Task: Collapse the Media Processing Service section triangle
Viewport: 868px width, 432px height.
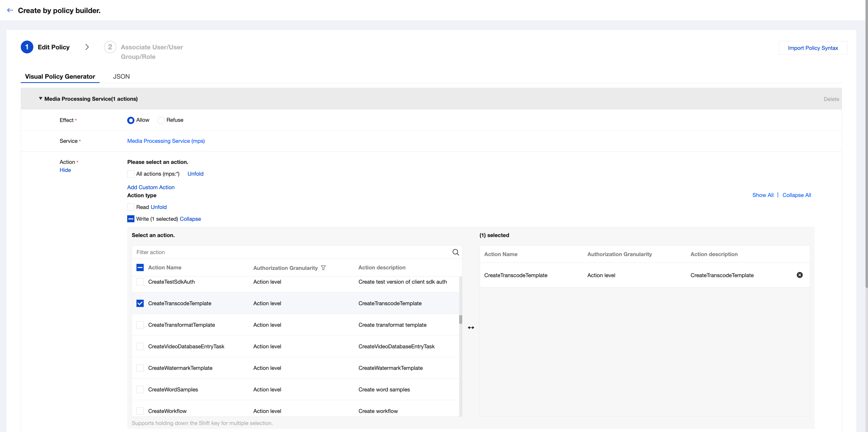Action: coord(41,98)
